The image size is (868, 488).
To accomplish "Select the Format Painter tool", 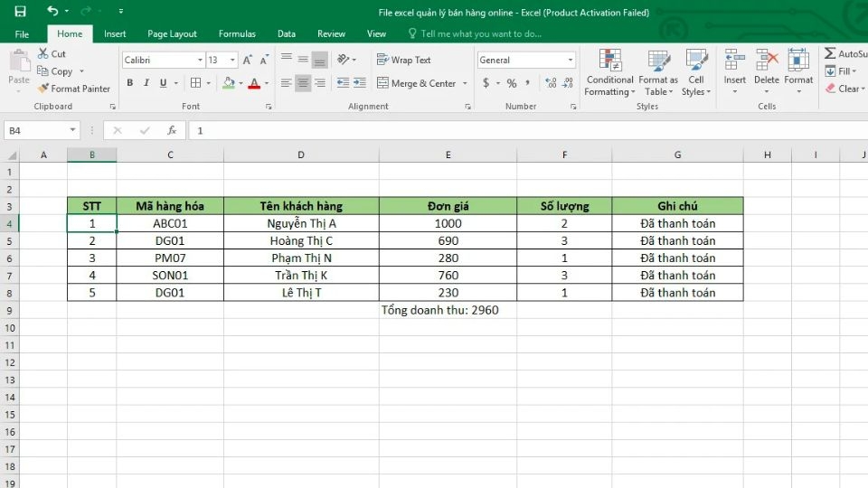I will click(74, 89).
